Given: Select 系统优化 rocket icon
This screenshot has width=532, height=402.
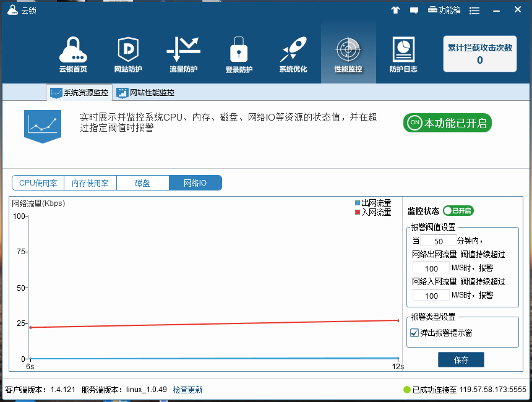Looking at the screenshot, I should pos(293,54).
